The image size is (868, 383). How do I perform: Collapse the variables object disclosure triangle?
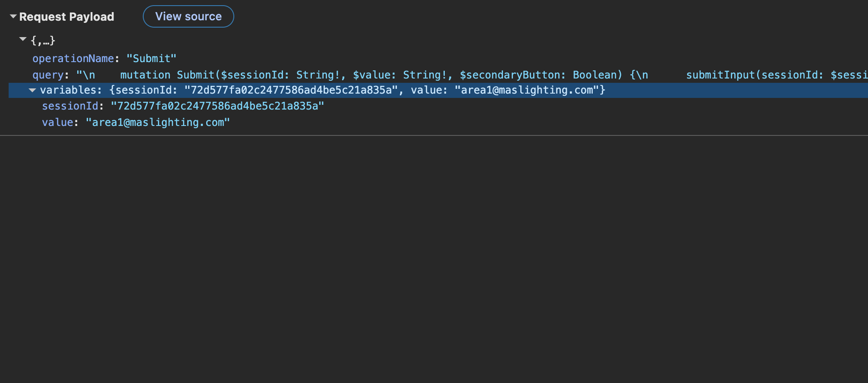click(x=32, y=90)
